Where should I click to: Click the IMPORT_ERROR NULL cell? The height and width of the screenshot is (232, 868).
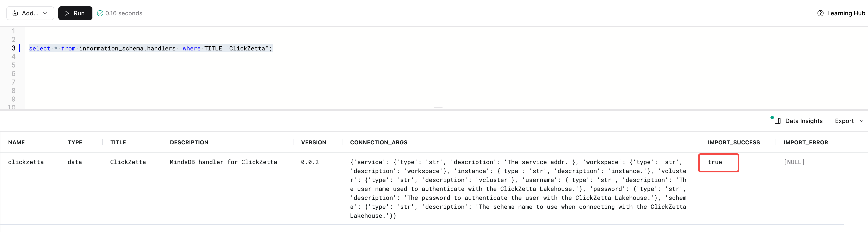(x=794, y=162)
